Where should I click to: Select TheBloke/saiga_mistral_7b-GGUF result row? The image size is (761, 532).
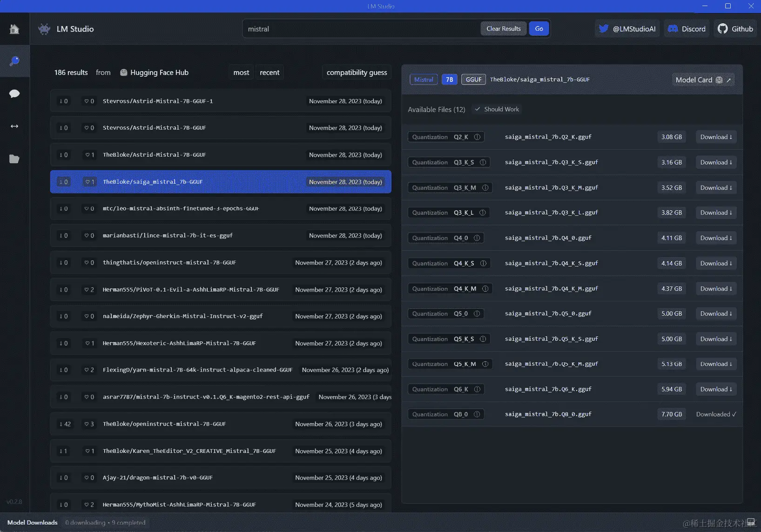click(221, 182)
